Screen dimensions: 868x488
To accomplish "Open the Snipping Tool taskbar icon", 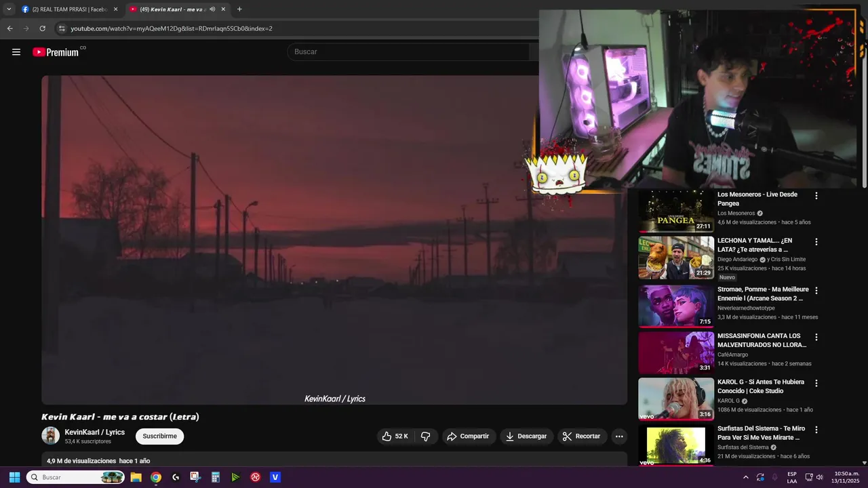I will pos(195,477).
